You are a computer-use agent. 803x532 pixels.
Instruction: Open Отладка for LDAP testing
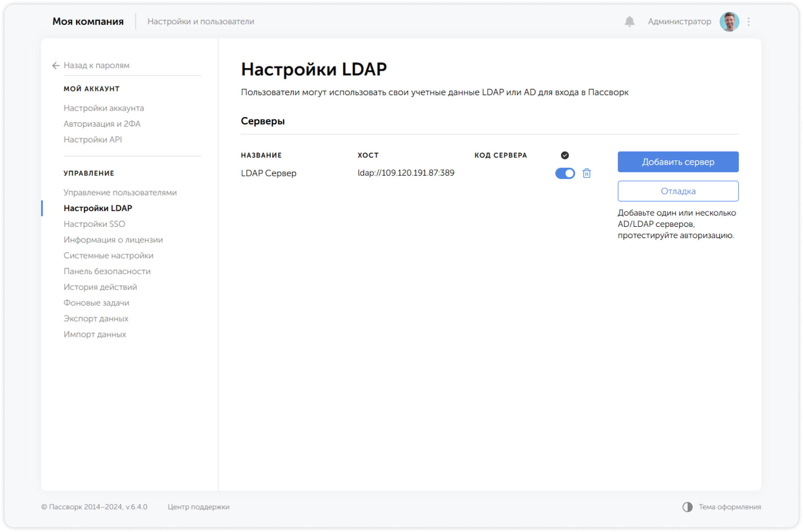(x=678, y=191)
